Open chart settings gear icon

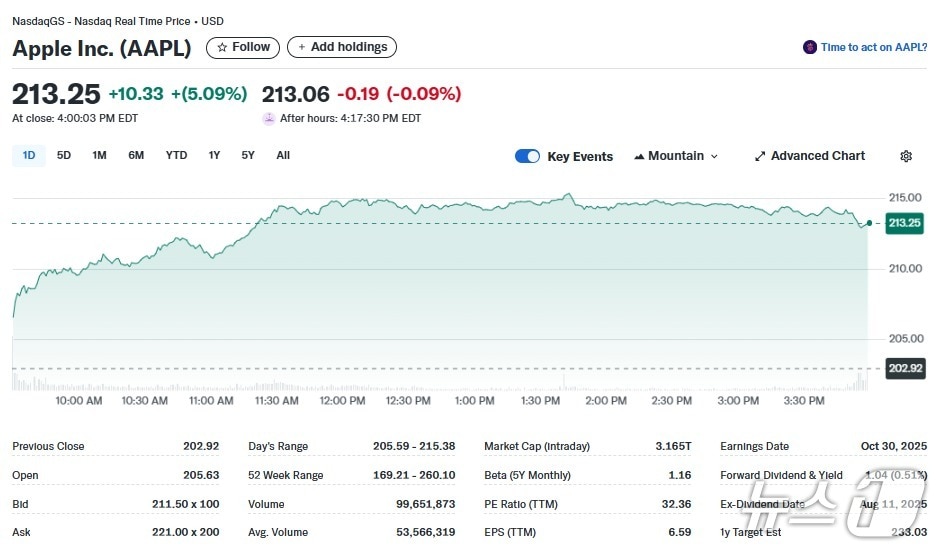[x=906, y=156]
